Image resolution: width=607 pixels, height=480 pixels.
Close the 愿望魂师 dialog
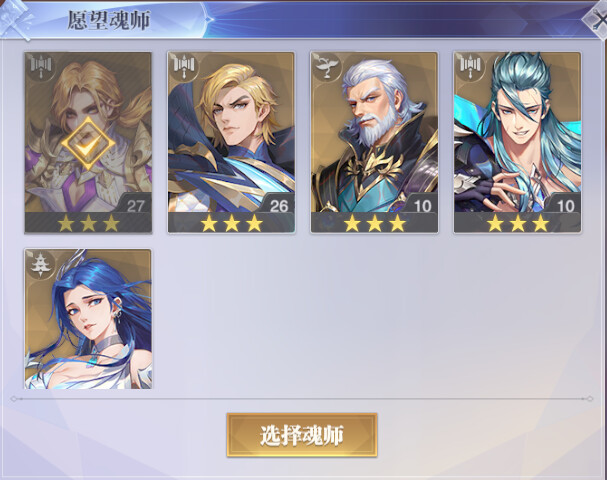[597, 19]
